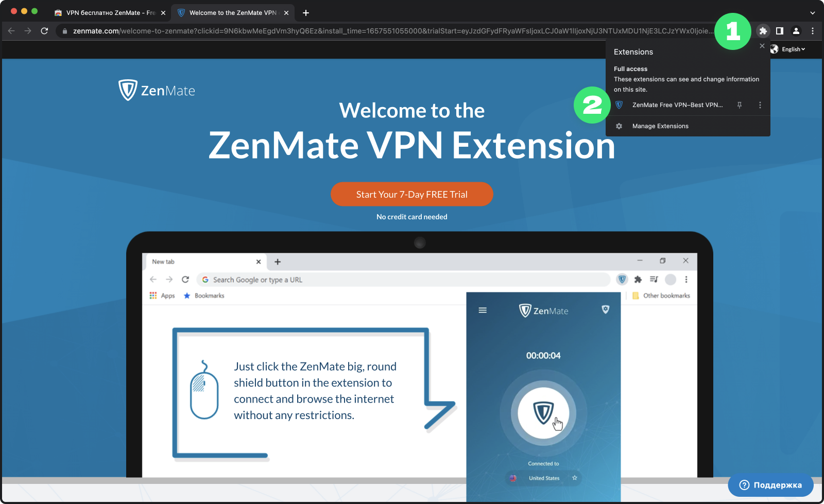The image size is (824, 504).
Task: Click the Поддержка support button
Action: point(771,485)
